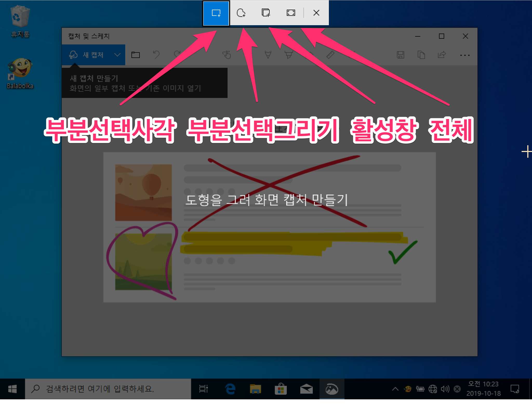532x410 pixels.
Task: Select the highlighter tool
Action: 289,55
